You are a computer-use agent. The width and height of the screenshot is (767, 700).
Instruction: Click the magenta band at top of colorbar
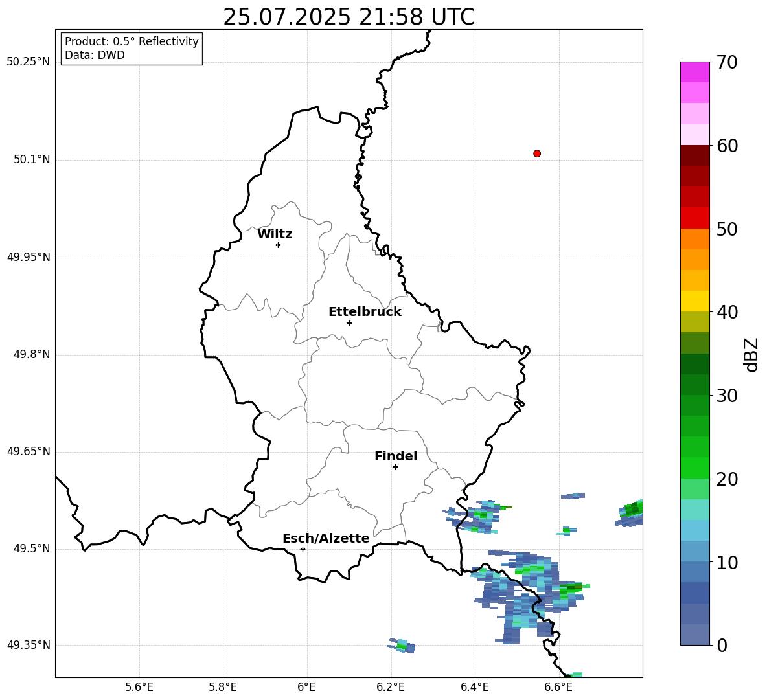[694, 72]
